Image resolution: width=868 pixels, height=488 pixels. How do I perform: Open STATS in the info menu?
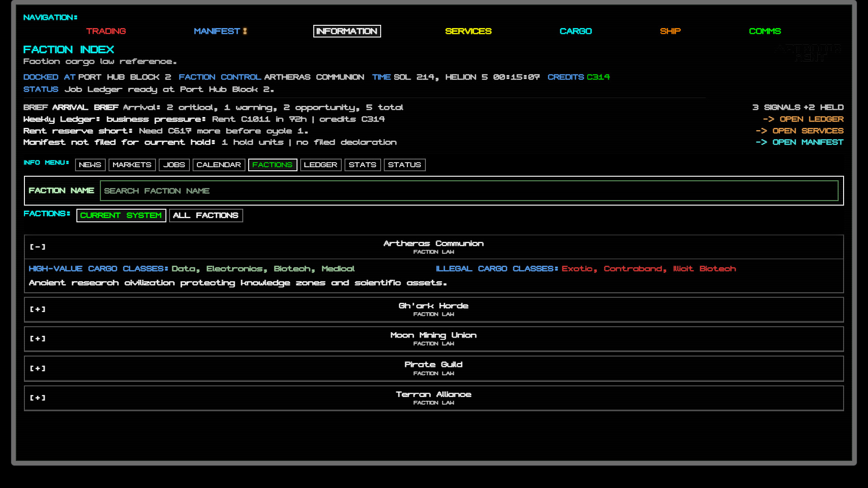point(363,165)
